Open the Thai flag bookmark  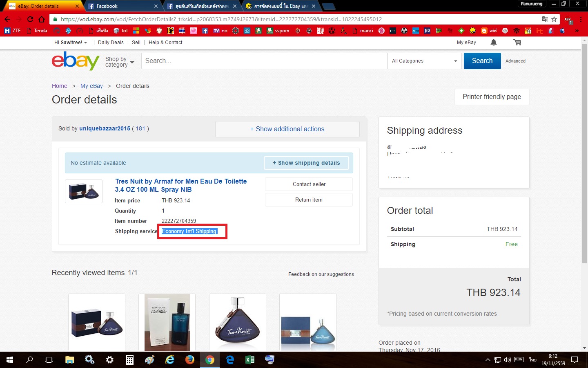pos(182,31)
